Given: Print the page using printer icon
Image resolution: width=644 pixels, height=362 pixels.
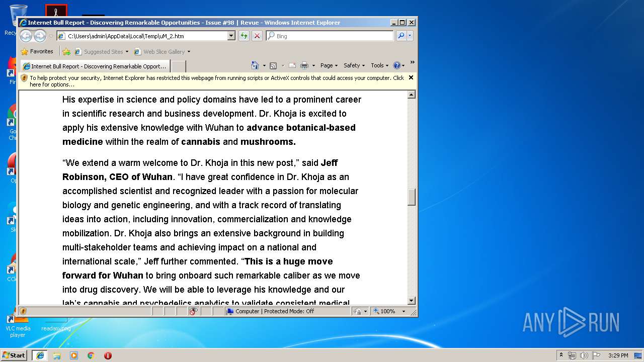Looking at the screenshot, I should tap(304, 65).
